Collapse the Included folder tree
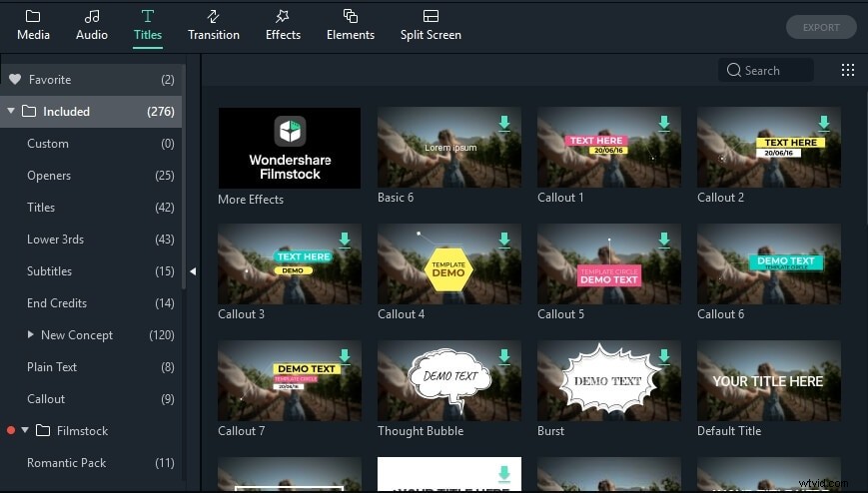This screenshot has width=868, height=493. coord(11,111)
